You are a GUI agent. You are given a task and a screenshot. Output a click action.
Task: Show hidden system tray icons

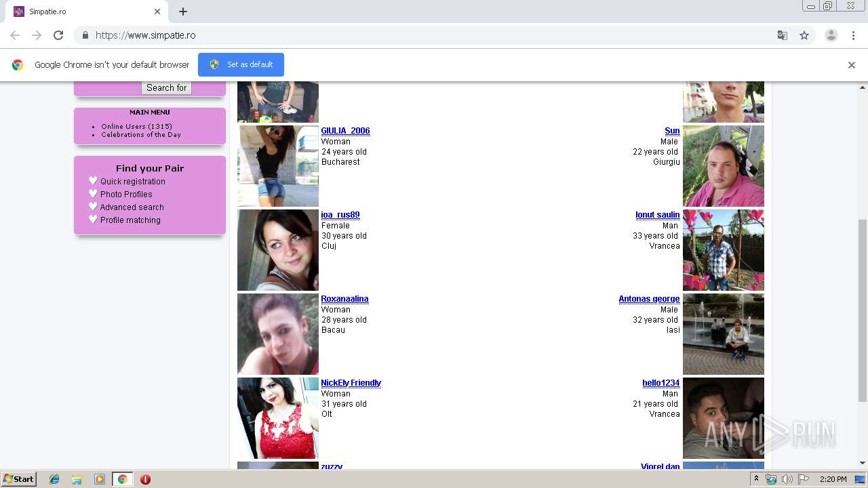click(756, 479)
